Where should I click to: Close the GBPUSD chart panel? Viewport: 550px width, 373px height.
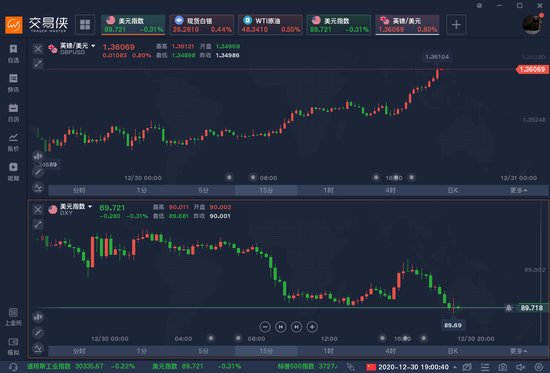(x=38, y=49)
